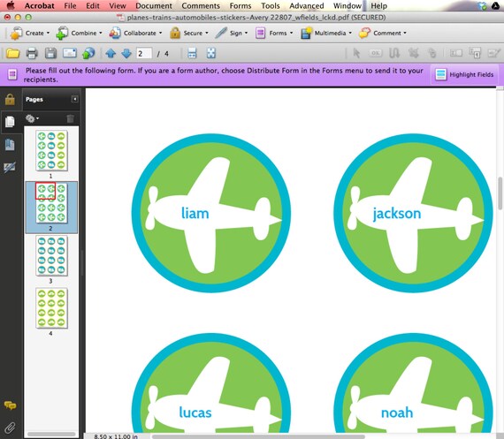Screen dimensions: 504x439
Task: Select page 4 thumbnail
Action: tap(51, 308)
